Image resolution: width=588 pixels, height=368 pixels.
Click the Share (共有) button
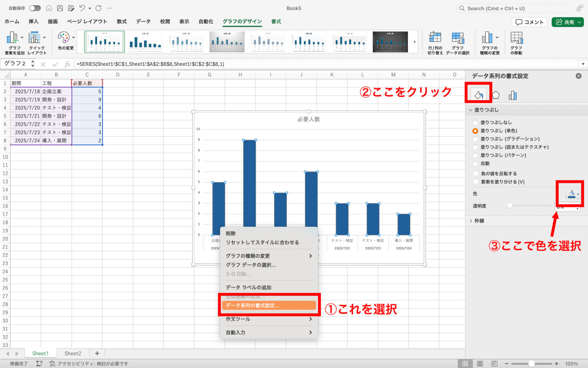[x=565, y=22]
